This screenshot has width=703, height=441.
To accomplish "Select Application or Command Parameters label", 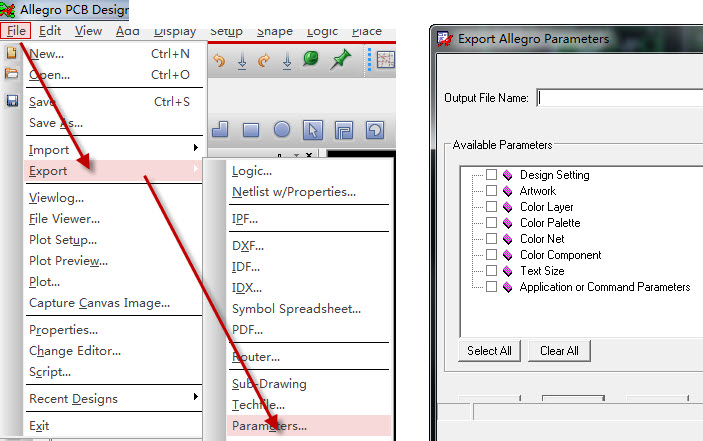I will (x=605, y=287).
